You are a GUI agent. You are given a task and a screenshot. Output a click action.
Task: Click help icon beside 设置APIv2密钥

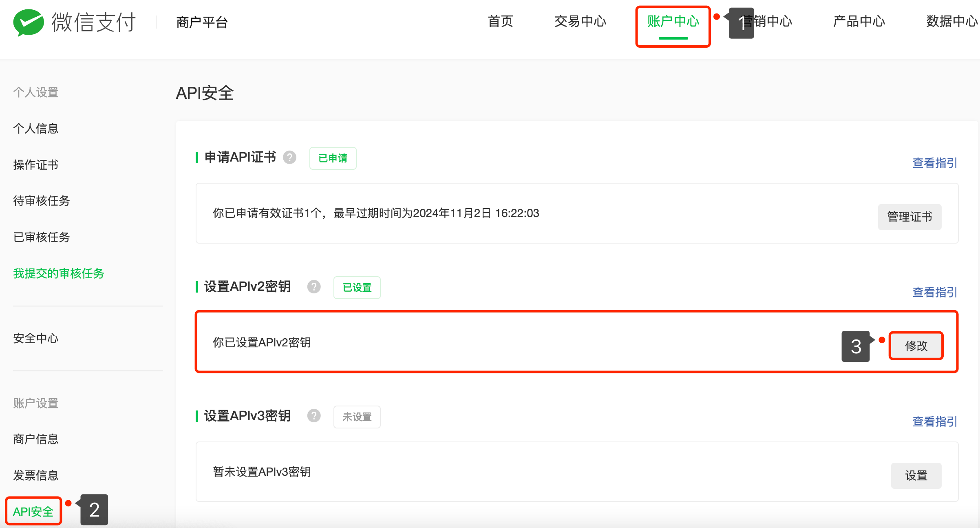(x=314, y=286)
